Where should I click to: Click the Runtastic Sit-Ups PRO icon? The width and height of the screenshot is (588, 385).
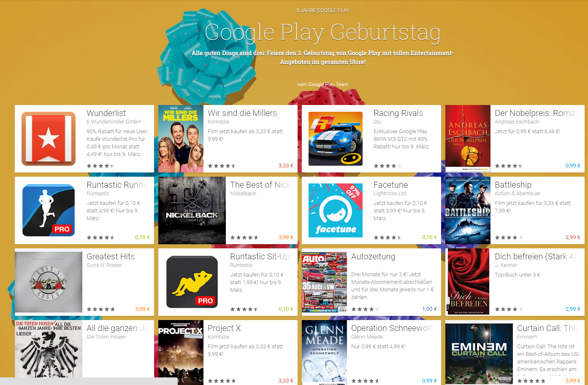coord(192,282)
